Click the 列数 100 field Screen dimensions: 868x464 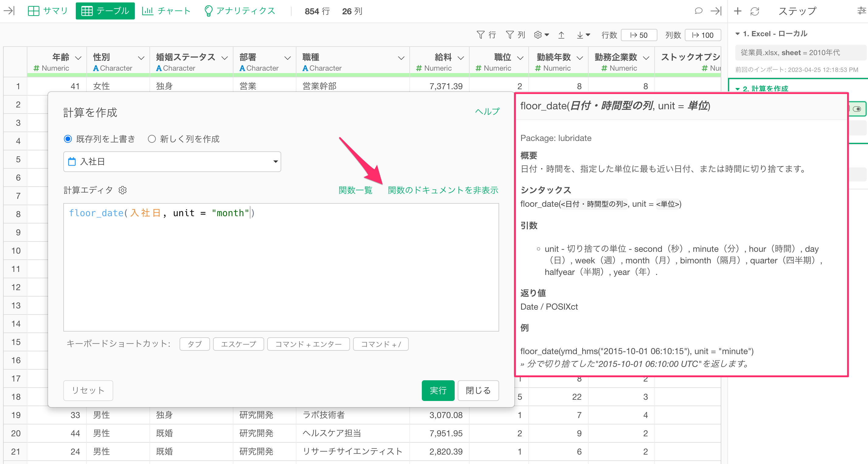click(703, 35)
